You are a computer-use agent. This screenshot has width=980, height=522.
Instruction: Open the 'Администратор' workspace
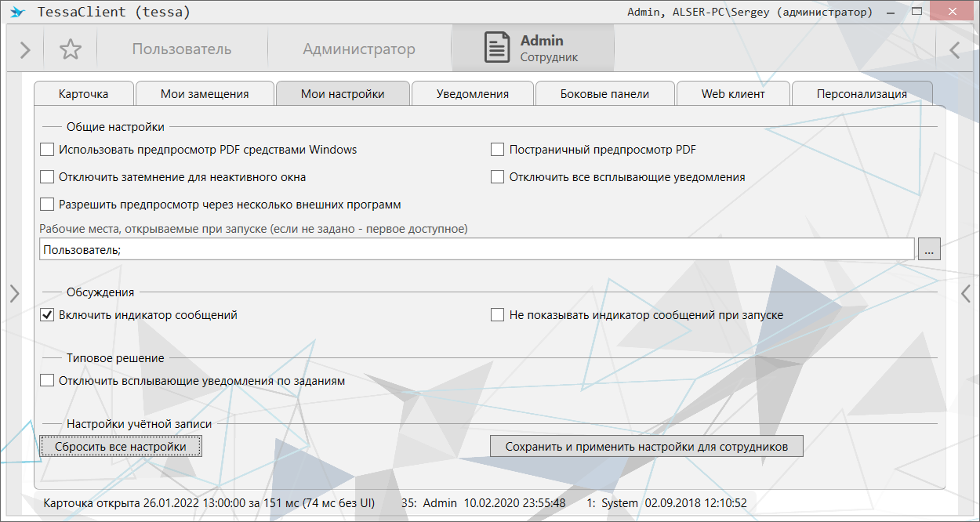click(x=359, y=49)
